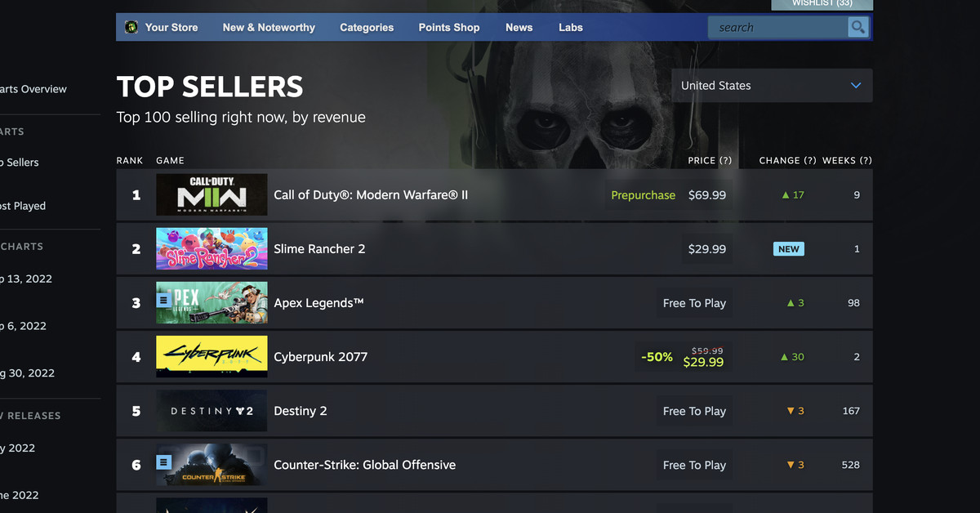The height and width of the screenshot is (513, 980).
Task: Open Destiny 2 thumbnail
Action: [x=212, y=410]
